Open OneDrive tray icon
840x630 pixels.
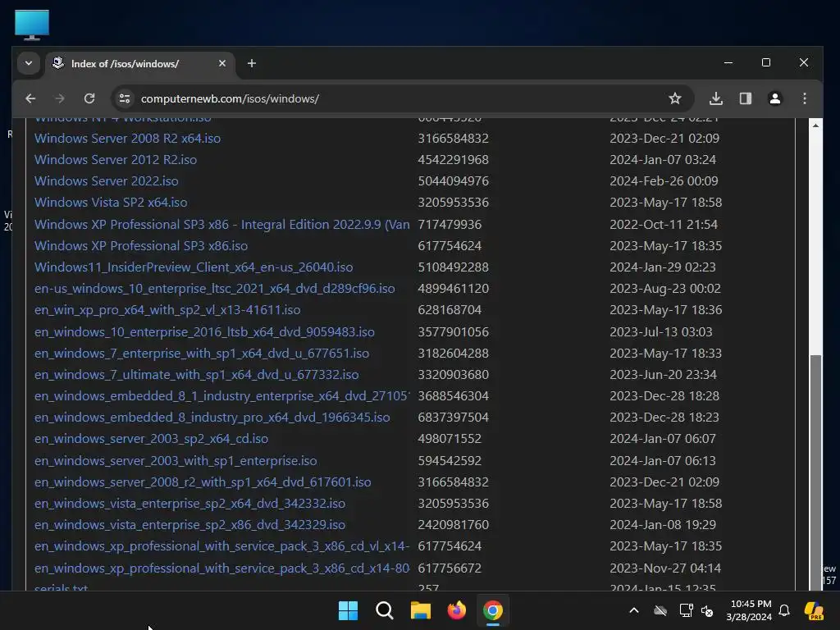point(660,610)
